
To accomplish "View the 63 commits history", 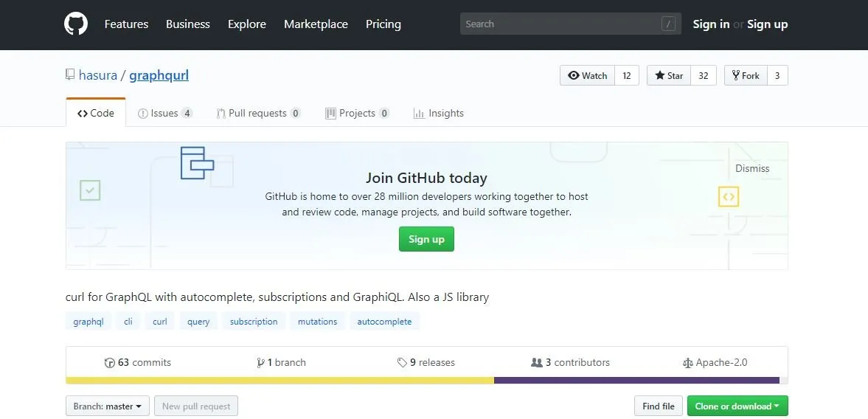I will pyautogui.click(x=138, y=362).
